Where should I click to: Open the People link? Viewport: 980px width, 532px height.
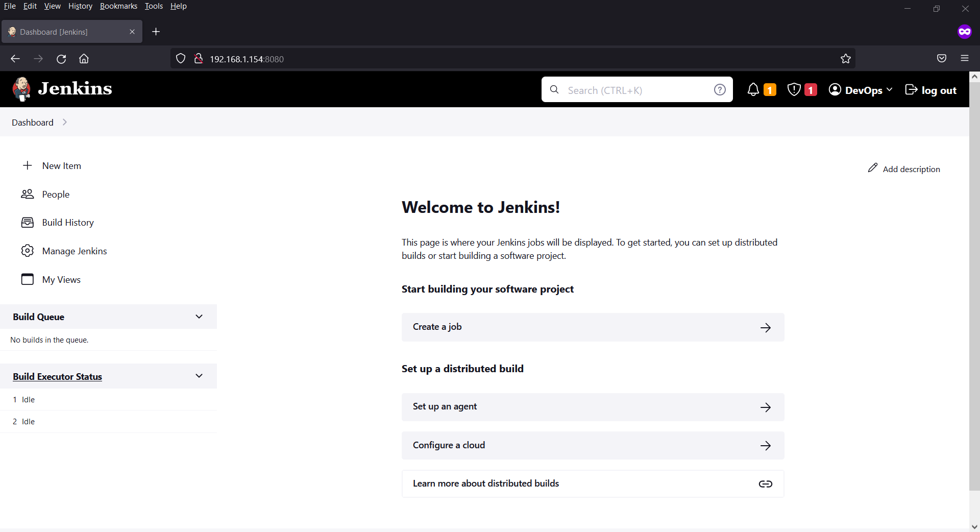(56, 195)
